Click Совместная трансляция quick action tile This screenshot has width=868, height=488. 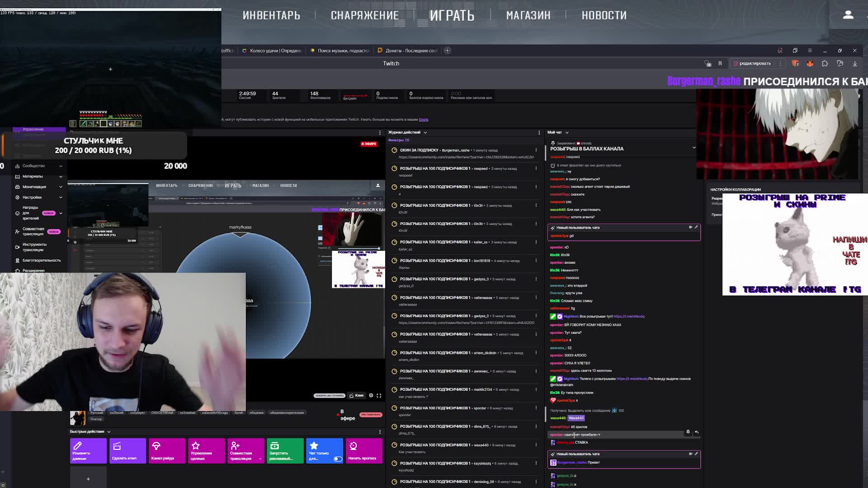point(245,451)
